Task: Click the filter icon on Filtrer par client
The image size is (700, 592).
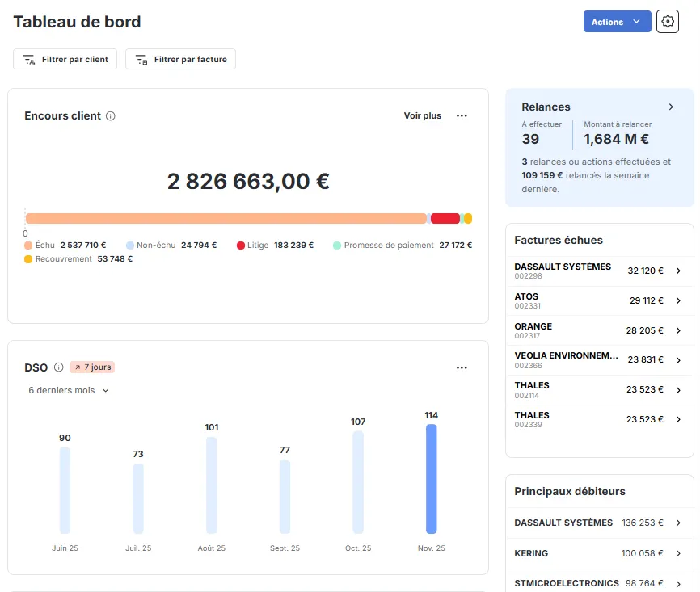Action: pos(28,59)
